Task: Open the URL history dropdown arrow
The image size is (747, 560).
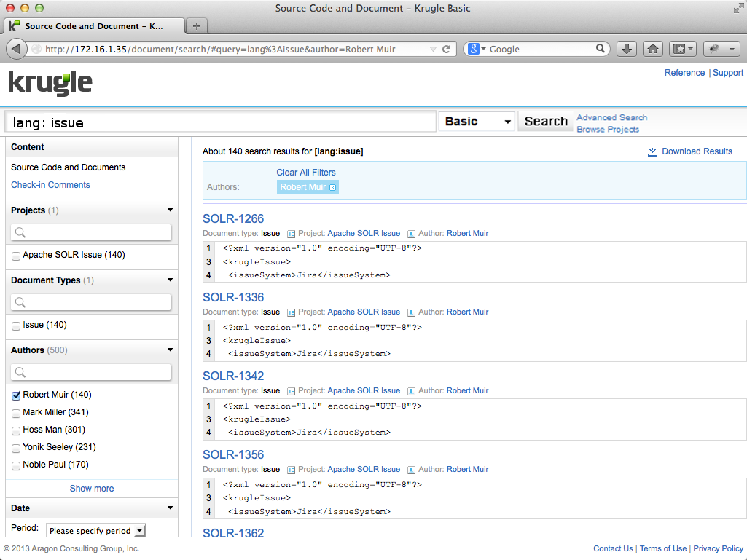Action: (433, 49)
